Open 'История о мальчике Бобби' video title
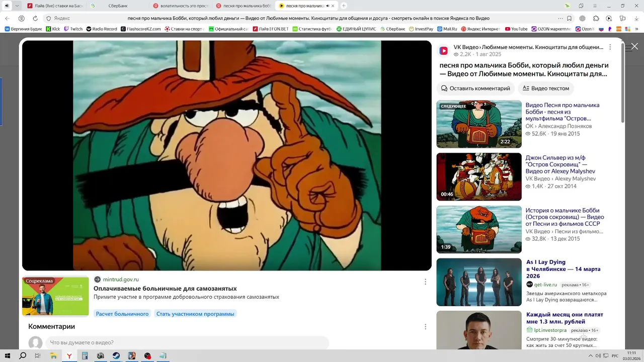 coord(565,217)
